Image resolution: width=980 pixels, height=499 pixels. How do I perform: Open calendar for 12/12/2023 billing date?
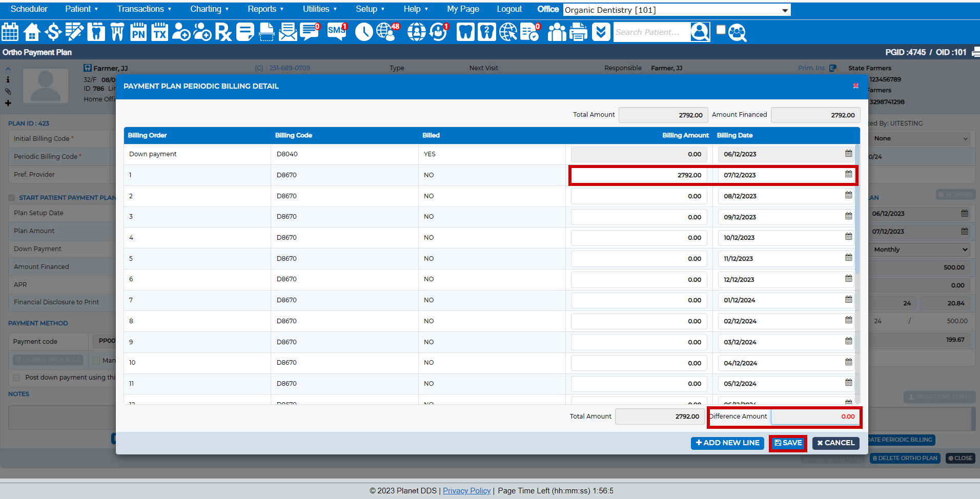(848, 279)
